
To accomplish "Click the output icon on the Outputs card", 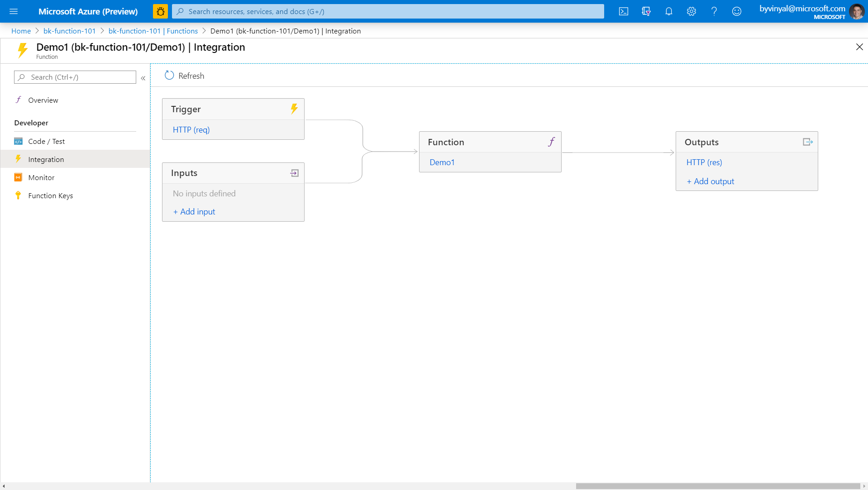I will tap(807, 142).
